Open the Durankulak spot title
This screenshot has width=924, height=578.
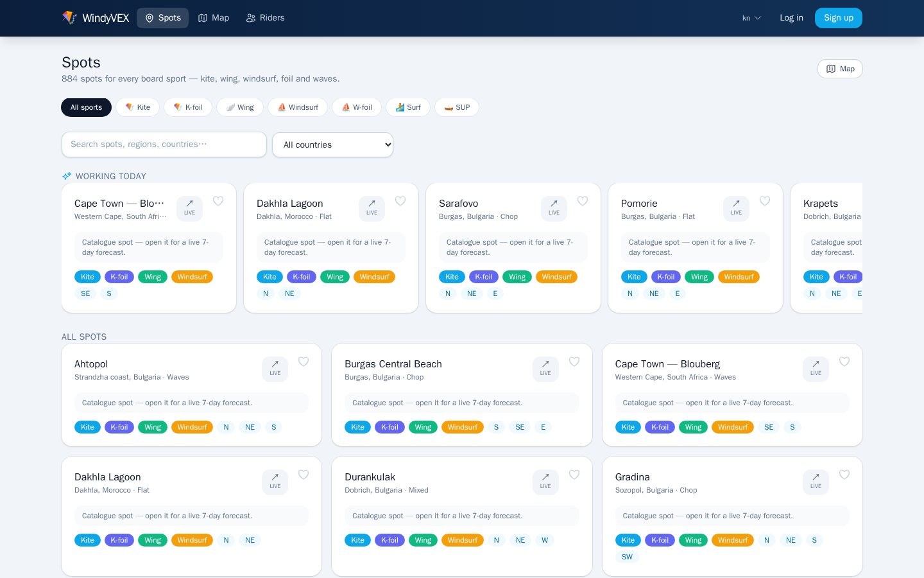coord(370,477)
